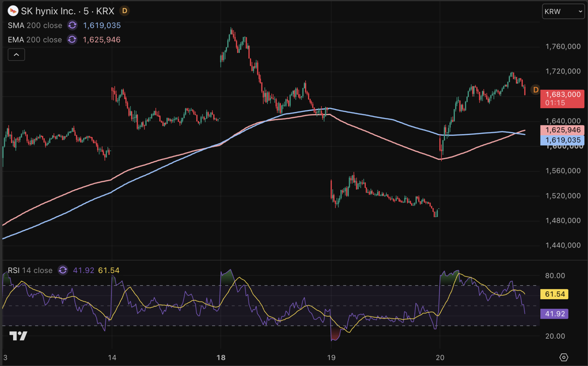Click the date label 14 on the time axis

pos(112,357)
